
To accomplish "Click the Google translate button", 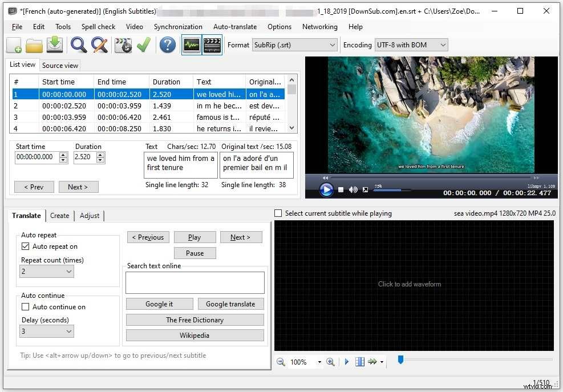I will 230,304.
